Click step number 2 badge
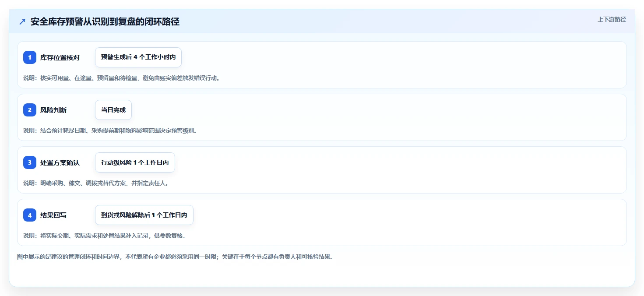The height and width of the screenshot is (296, 644). [x=30, y=110]
